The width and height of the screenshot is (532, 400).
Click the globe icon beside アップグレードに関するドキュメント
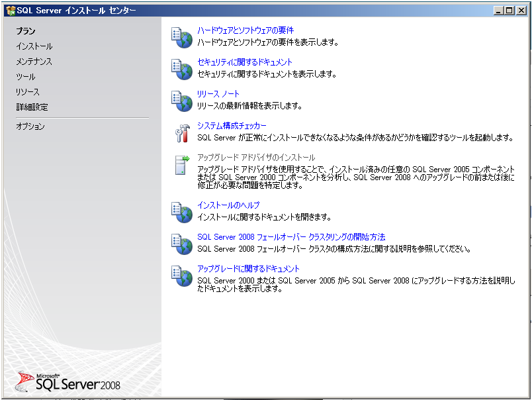pos(182,275)
